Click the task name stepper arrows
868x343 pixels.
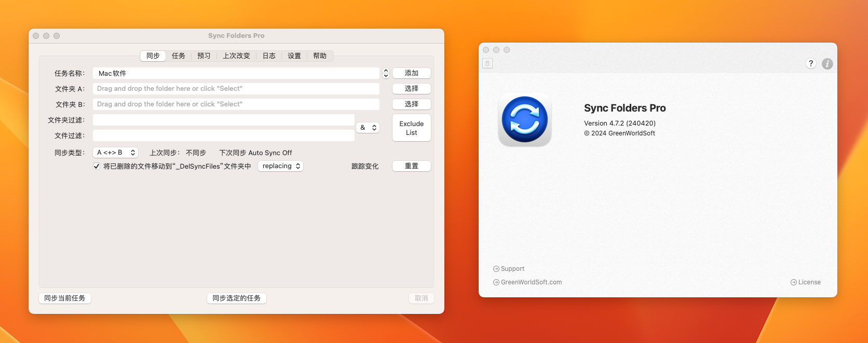coord(386,73)
